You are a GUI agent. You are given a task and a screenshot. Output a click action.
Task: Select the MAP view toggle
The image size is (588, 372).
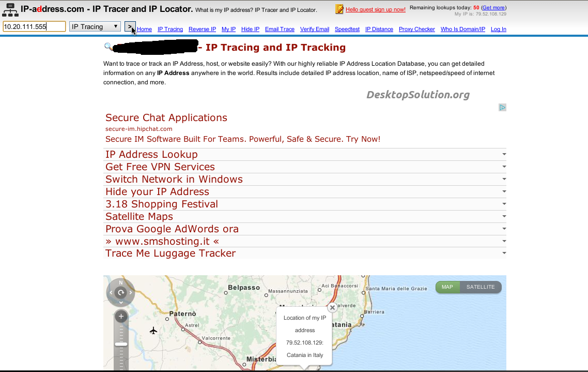(x=447, y=287)
